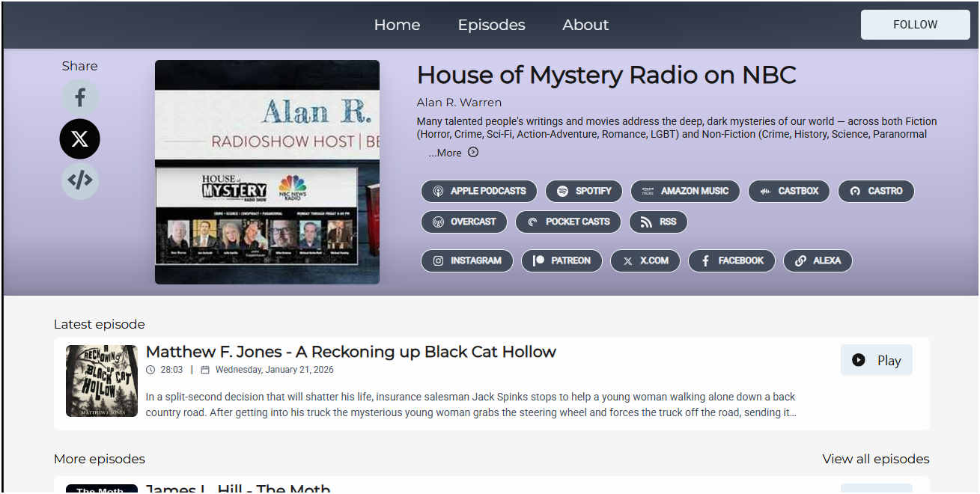Open the show on Alexa
This screenshot has width=980, height=494.
(x=818, y=260)
